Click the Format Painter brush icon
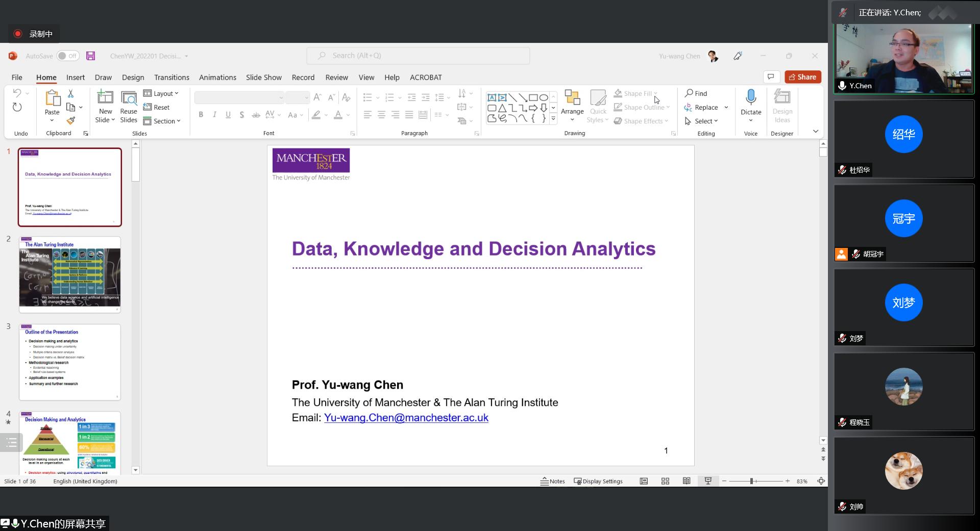 [71, 121]
